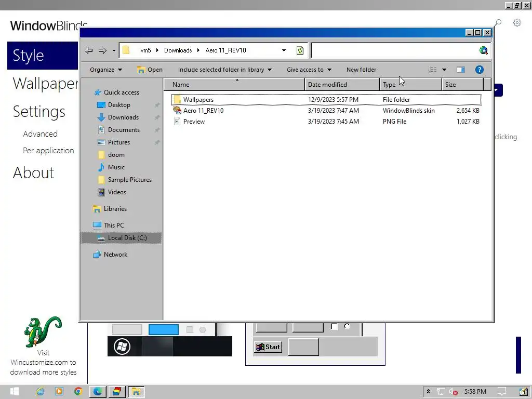Click the Downloads breadcrumb in address bar
532x399 pixels.
click(178, 50)
